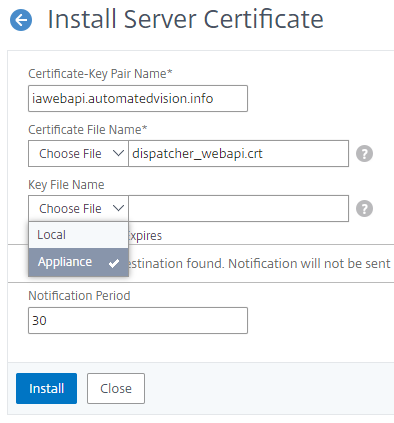Open help icon beside Certificate File Name field
This screenshot has width=394, height=423.
[x=364, y=154]
